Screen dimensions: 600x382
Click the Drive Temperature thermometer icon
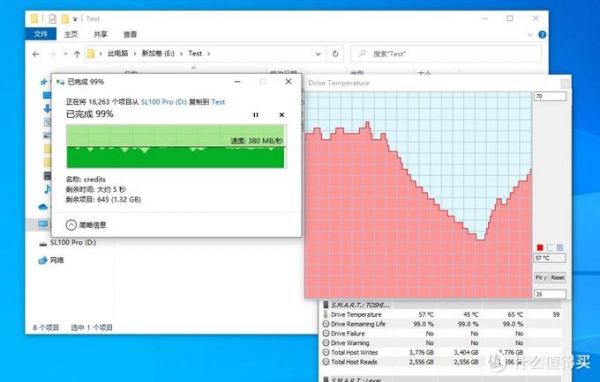[326, 315]
